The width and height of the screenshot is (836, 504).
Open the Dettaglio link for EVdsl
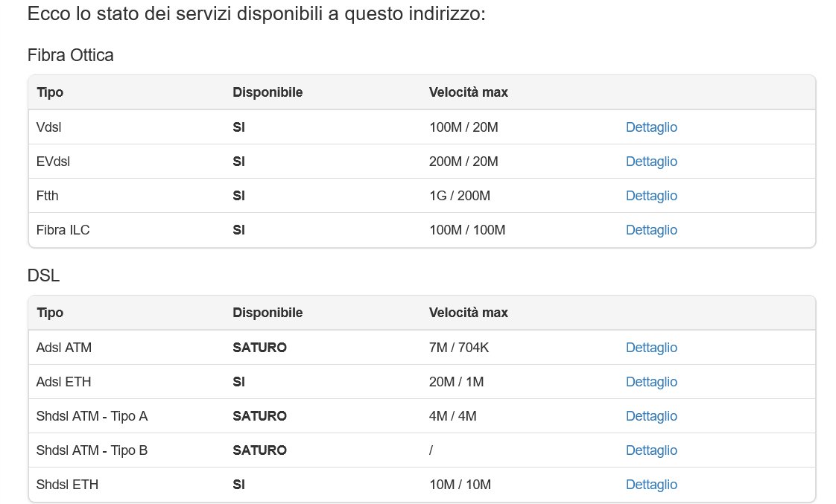[651, 162]
